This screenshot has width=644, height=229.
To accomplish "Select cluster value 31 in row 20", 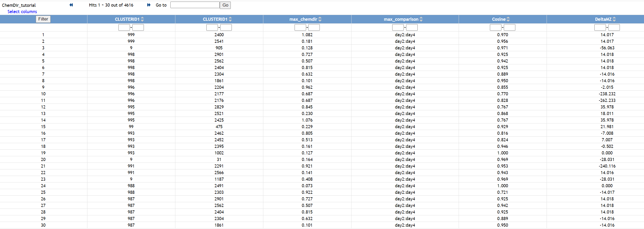I will [219, 159].
